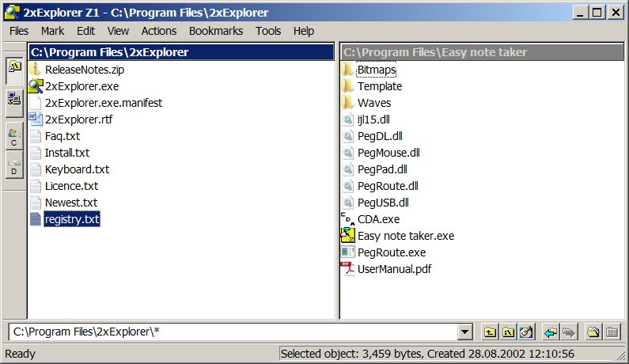Navigate back with cyan arrow icon

coord(551,332)
